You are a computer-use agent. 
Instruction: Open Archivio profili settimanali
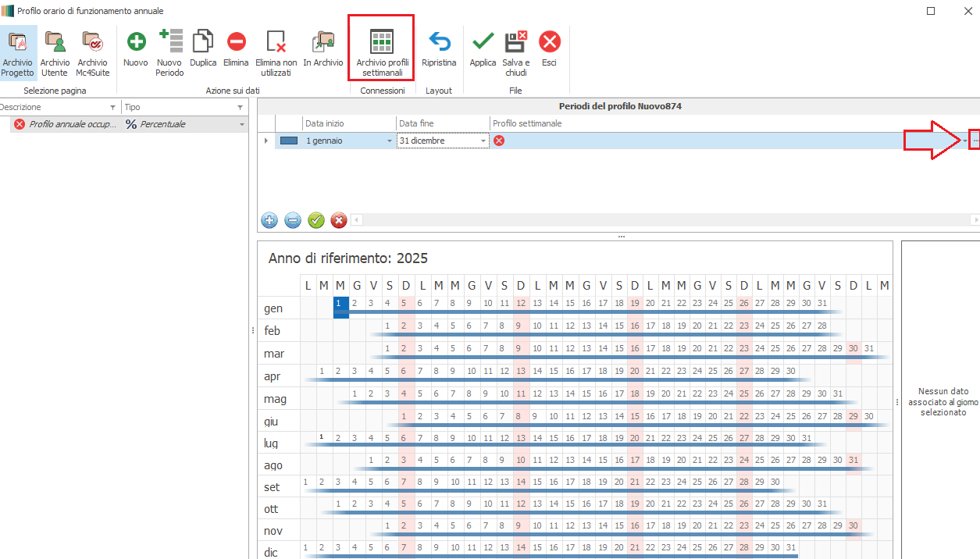tap(381, 42)
